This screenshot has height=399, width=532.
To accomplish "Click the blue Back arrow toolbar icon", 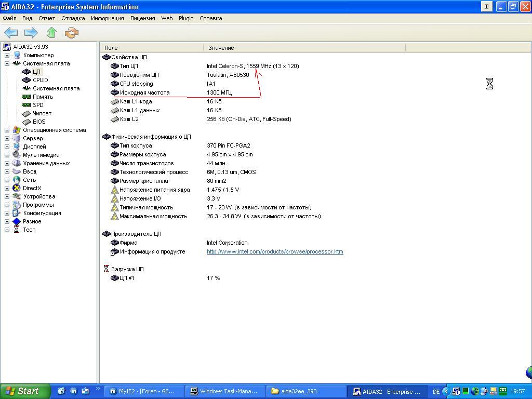I will click(x=11, y=33).
